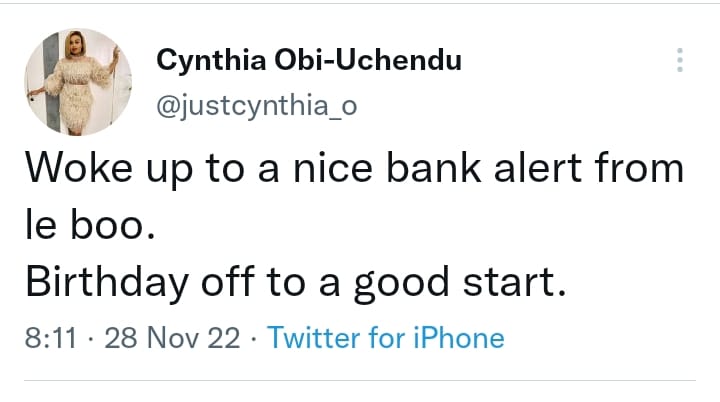Image resolution: width=720 pixels, height=402 pixels.
Task: Click the first line starting with Woke up
Action: point(354,169)
